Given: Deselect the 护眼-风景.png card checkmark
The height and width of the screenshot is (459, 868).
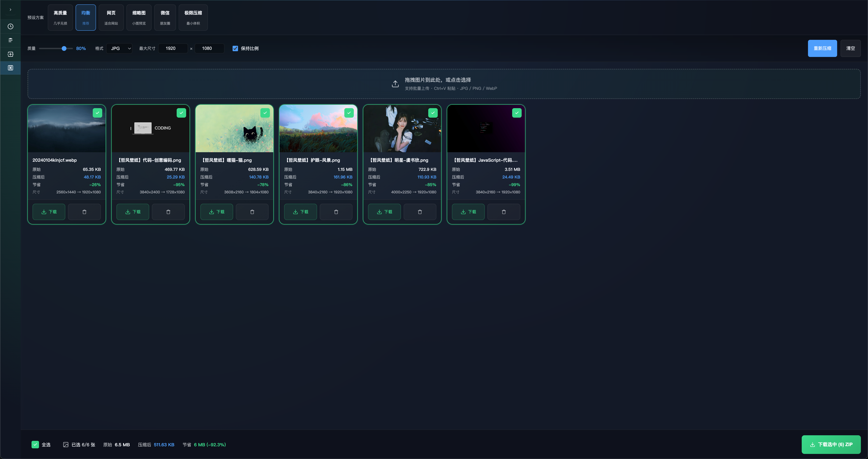Looking at the screenshot, I should click(349, 113).
